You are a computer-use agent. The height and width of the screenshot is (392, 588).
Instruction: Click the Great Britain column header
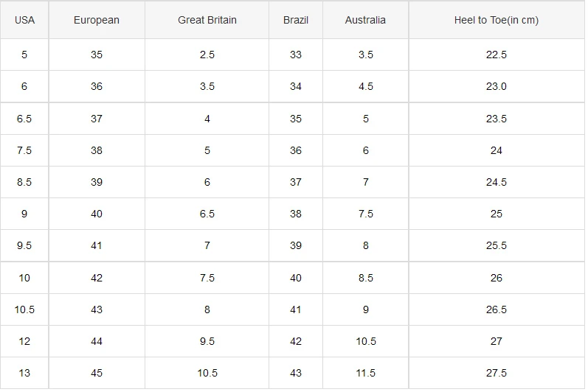(207, 20)
